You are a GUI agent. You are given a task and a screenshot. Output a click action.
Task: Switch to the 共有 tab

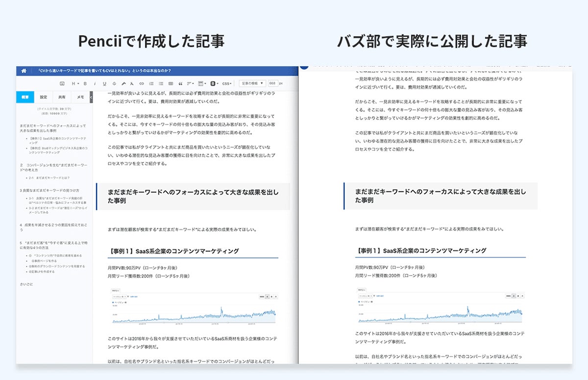62,97
